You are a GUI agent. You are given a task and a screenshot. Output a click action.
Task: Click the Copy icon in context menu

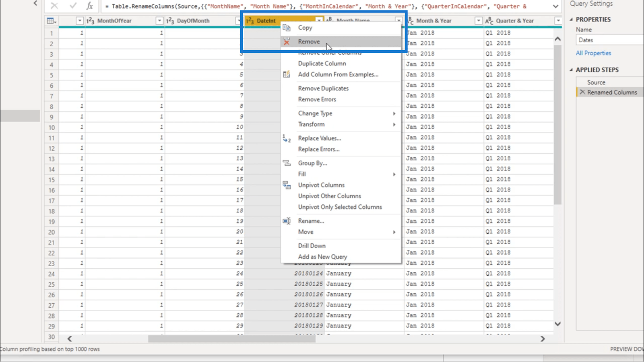(x=287, y=28)
